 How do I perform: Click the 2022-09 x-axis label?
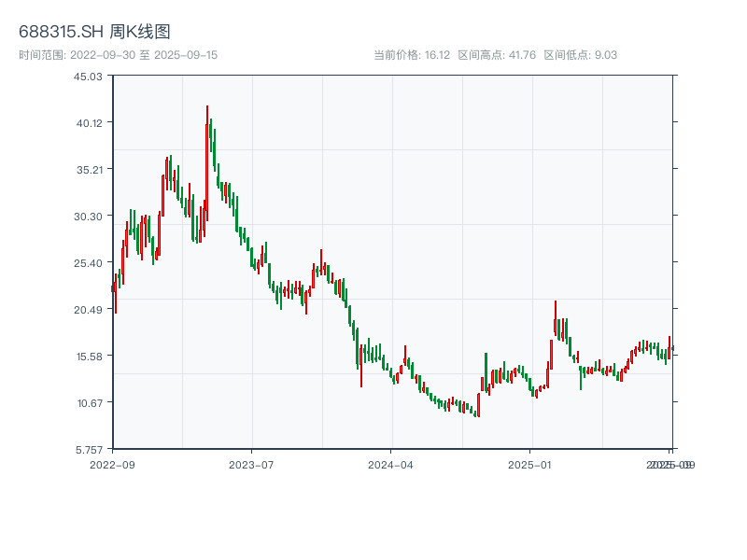(112, 464)
